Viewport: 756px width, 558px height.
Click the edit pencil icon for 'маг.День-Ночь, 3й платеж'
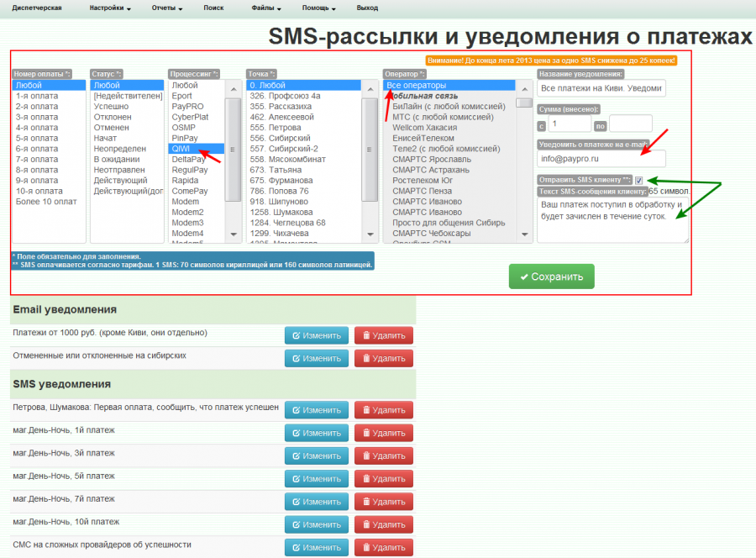(295, 455)
